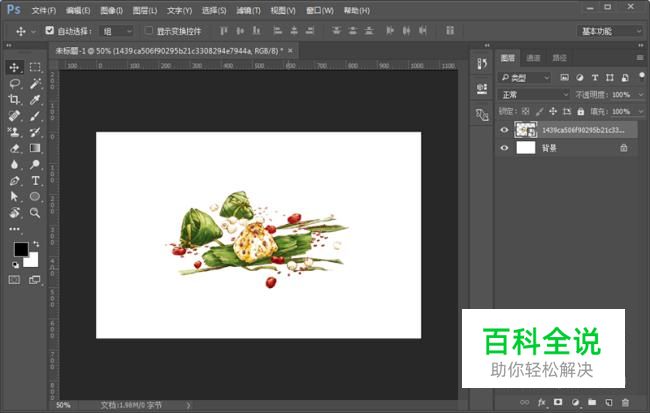Select the Gradient tool
This screenshot has height=413, width=650.
tap(35, 148)
